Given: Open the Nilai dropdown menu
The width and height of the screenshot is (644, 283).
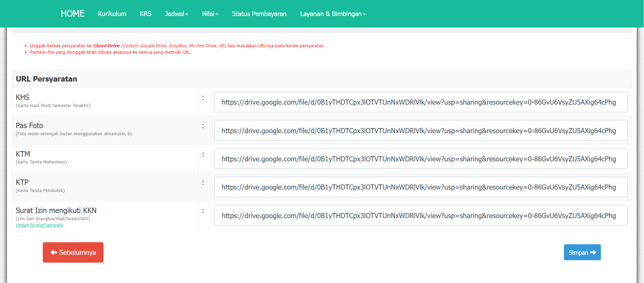Looking at the screenshot, I should click(210, 14).
